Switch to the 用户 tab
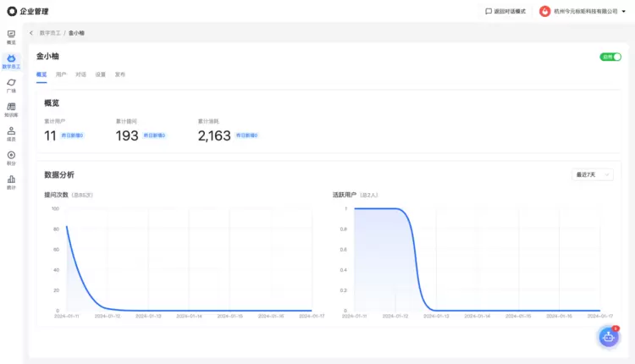 [x=61, y=74]
